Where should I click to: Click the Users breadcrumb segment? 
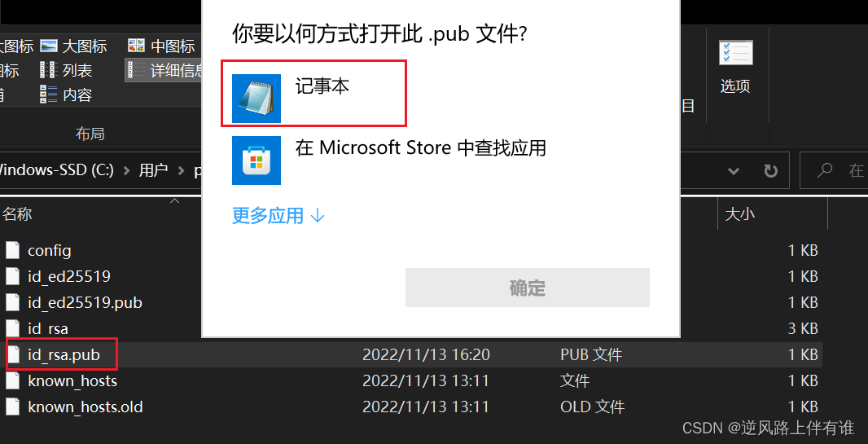click(x=153, y=170)
